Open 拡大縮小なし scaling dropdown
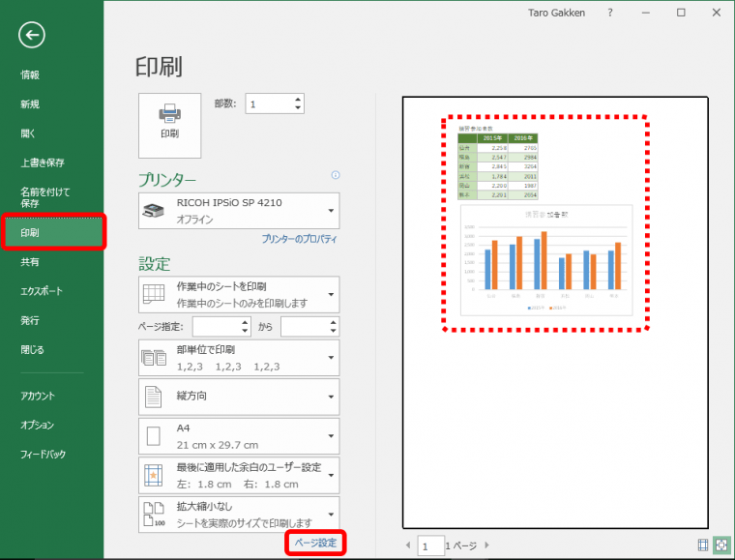This screenshot has height=560, width=735. pyautogui.click(x=239, y=515)
